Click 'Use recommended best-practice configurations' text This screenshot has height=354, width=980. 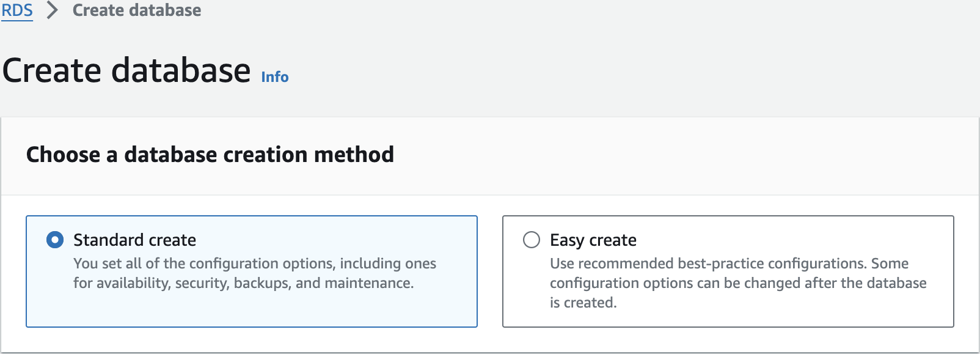pyautogui.click(x=728, y=264)
